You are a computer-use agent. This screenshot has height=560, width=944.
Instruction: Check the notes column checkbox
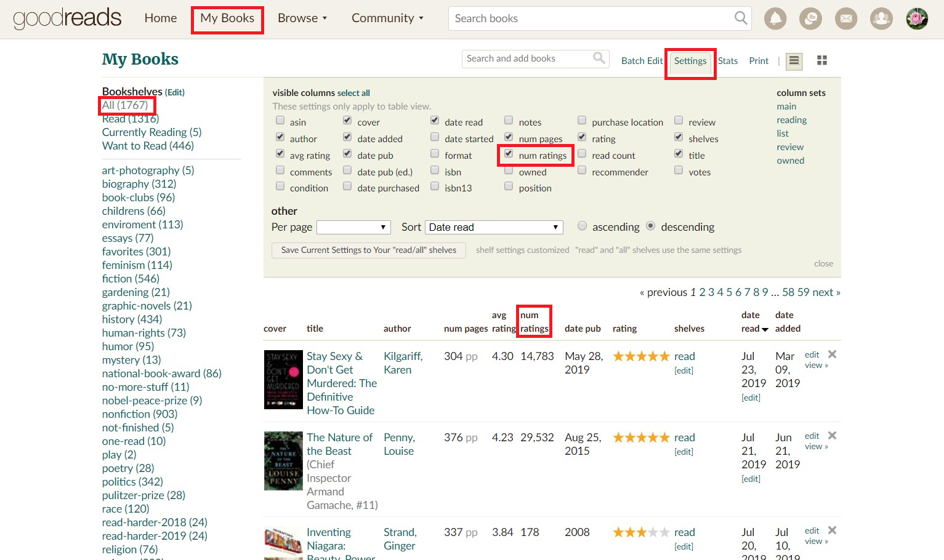(509, 121)
